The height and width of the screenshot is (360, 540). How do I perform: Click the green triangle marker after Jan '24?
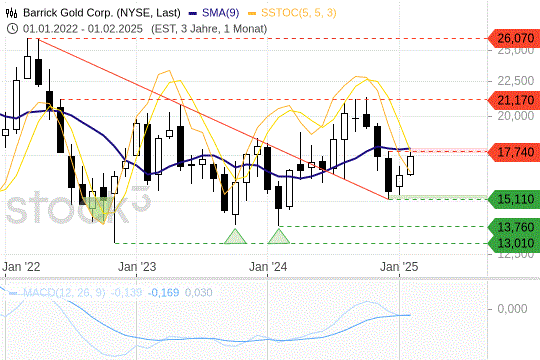point(279,236)
